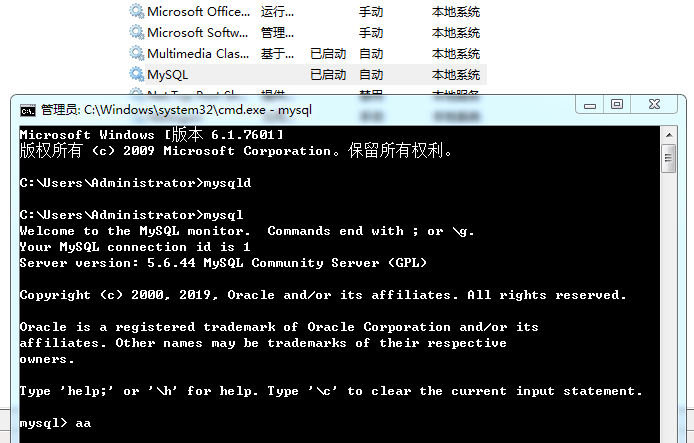
Task: Click the cmd.exe window title bar text
Action: click(176, 110)
